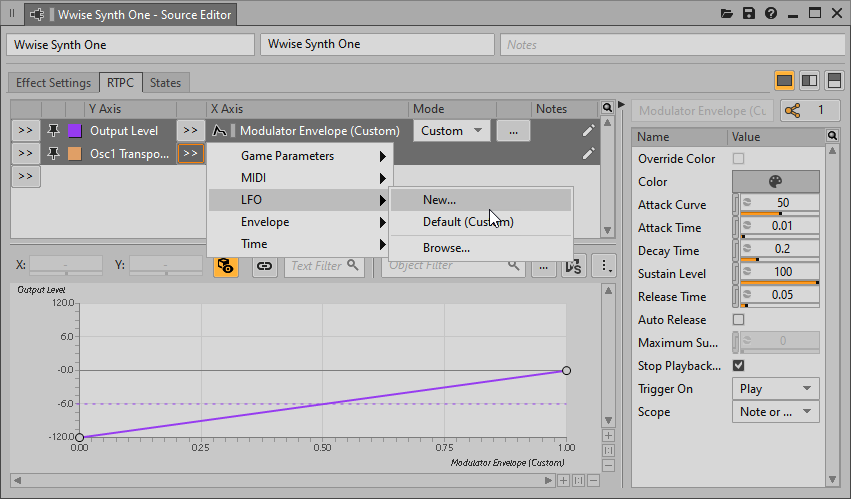Click the first Wwise Synth One name field
Screen dimensions: 851x499
130,45
